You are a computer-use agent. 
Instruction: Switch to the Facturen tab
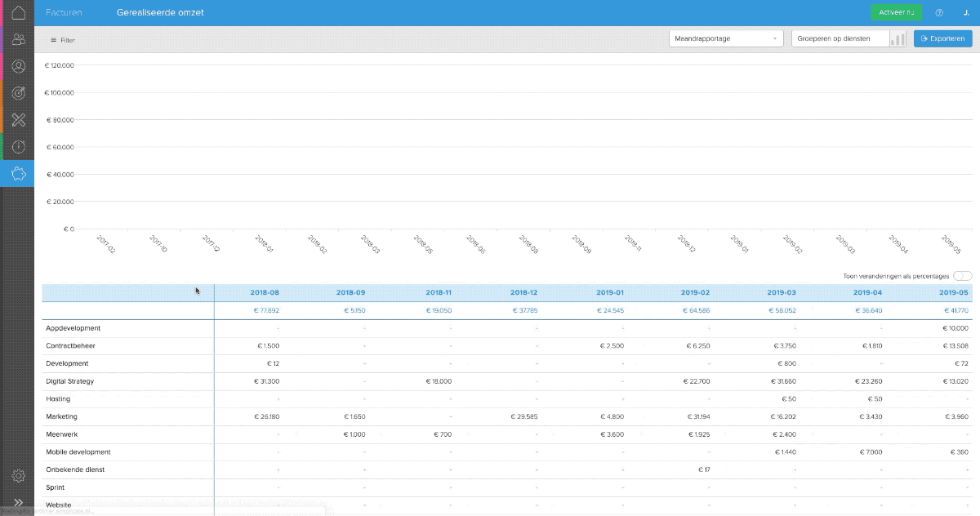click(64, 13)
